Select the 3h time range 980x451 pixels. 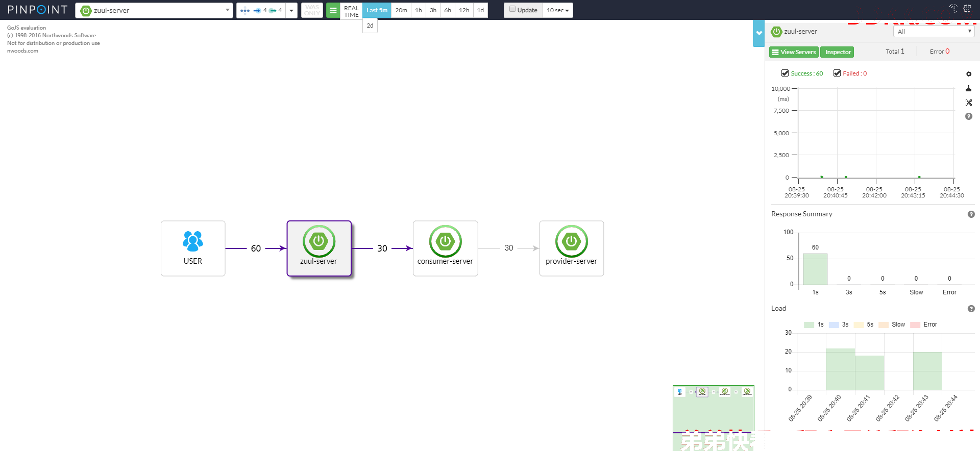[x=433, y=10]
